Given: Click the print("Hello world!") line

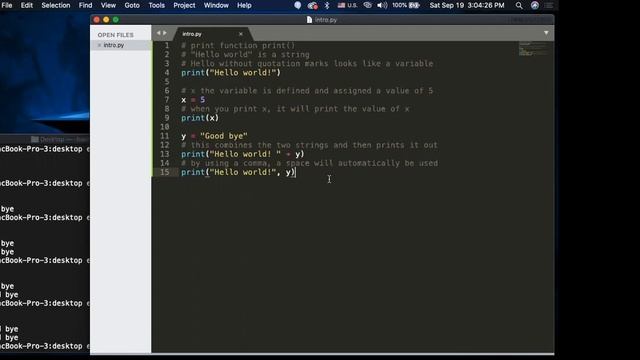Looking at the screenshot, I should 231,73.
